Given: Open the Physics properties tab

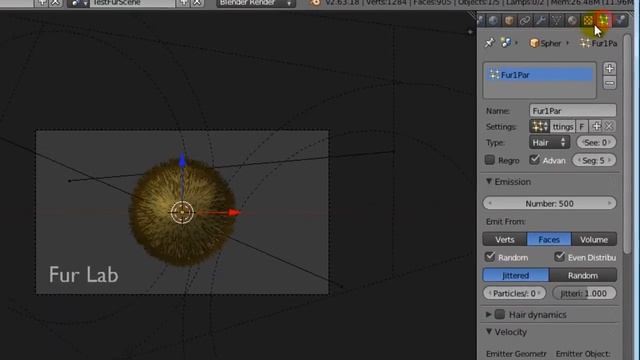Looking at the screenshot, I should point(620,20).
